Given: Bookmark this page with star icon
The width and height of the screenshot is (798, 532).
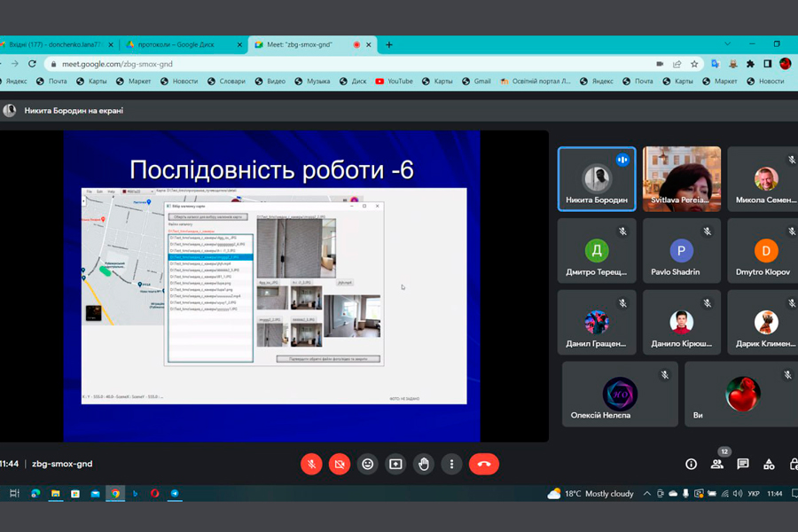Looking at the screenshot, I should coord(694,64).
